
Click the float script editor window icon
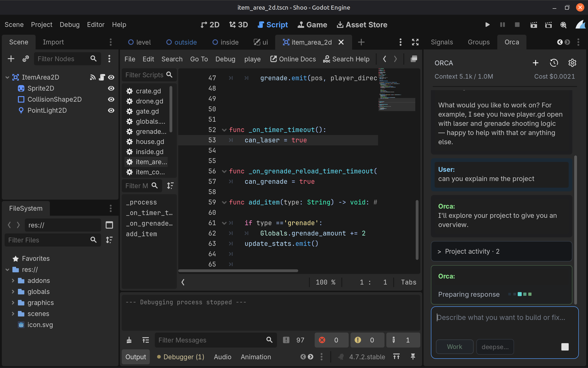[x=414, y=59]
